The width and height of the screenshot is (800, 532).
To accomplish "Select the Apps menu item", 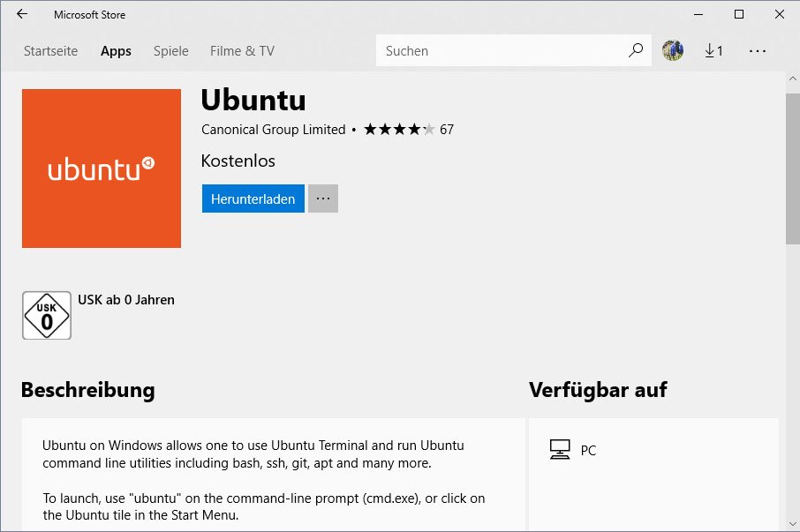I will [x=116, y=50].
